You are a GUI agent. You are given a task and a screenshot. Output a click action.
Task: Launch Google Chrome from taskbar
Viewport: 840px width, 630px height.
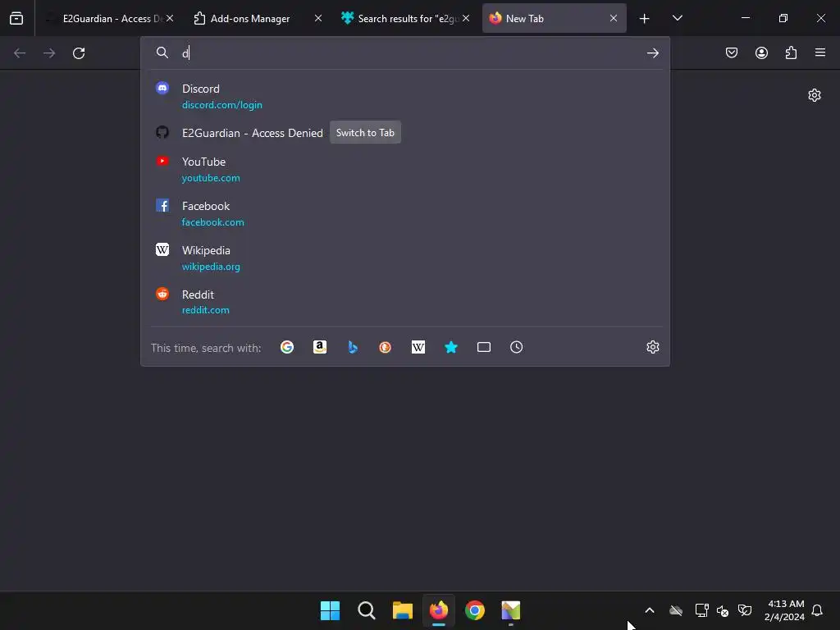[475, 610]
